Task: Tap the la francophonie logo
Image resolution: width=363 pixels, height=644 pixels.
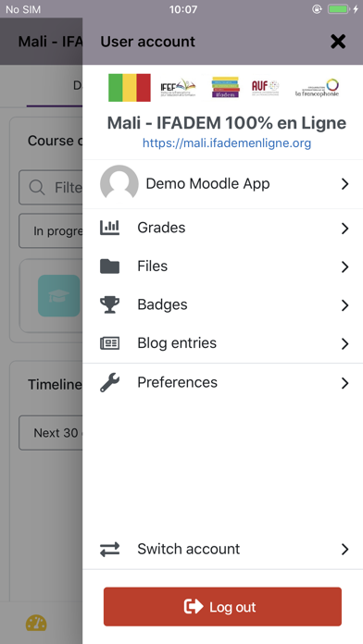Action: [x=318, y=88]
